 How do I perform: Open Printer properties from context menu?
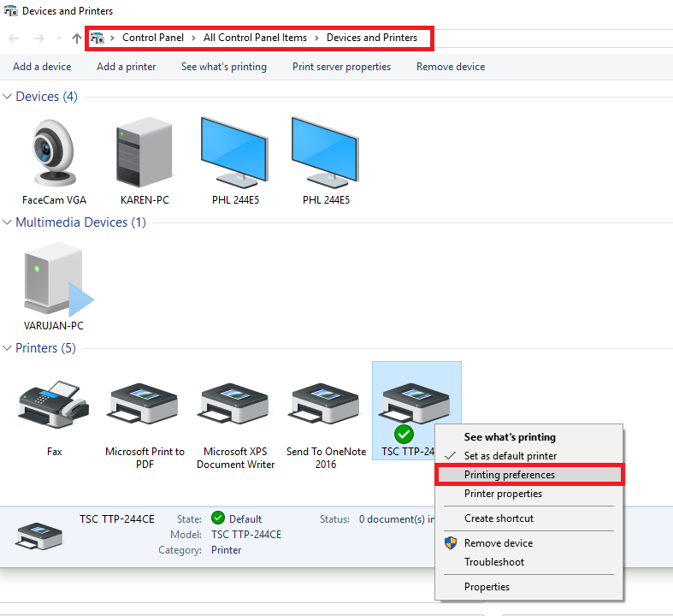[x=528, y=494]
